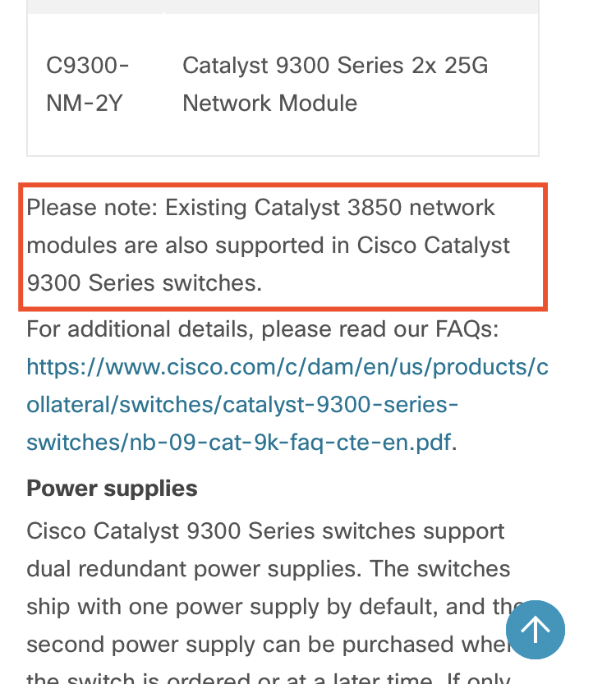This screenshot has height=684, width=616.
Task: Click the "modules are also supported" line
Action: coord(268,245)
